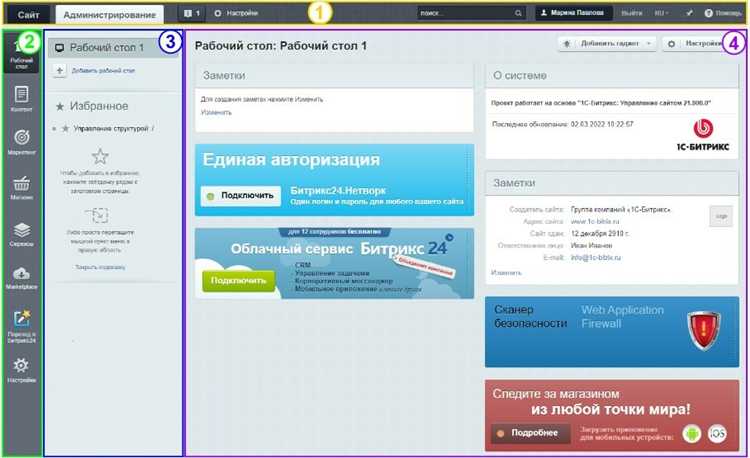Image resolution: width=750 pixels, height=458 pixels.
Task: Click the Избранное star icon
Action: click(60, 106)
